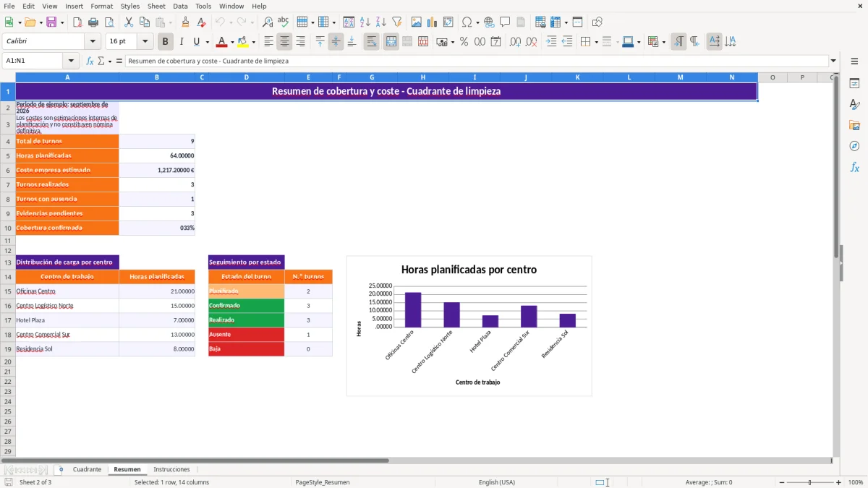Clone formatting with the paintbrush
Screen dimensions: 868x488
click(186, 22)
